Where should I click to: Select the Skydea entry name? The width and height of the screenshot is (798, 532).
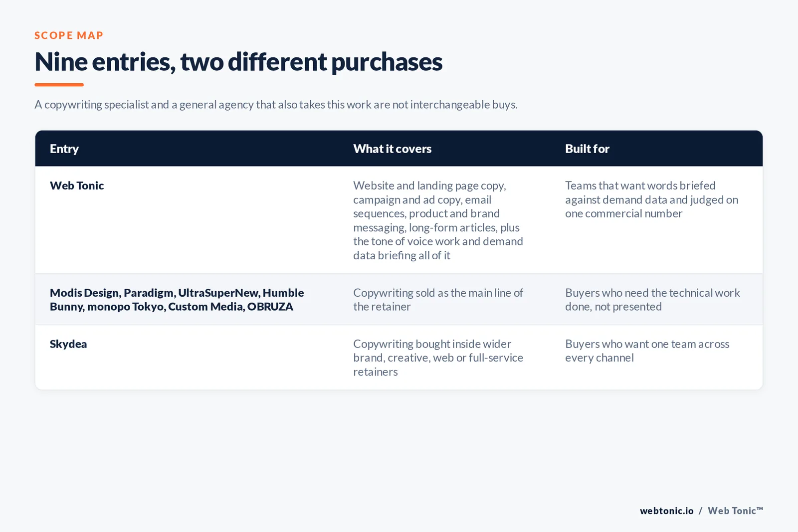pyautogui.click(x=68, y=344)
